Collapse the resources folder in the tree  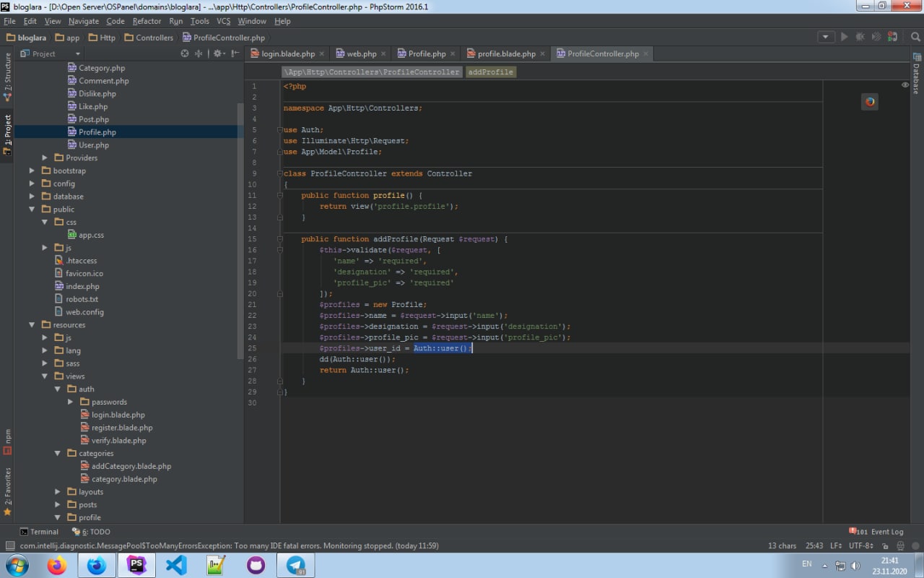(32, 325)
